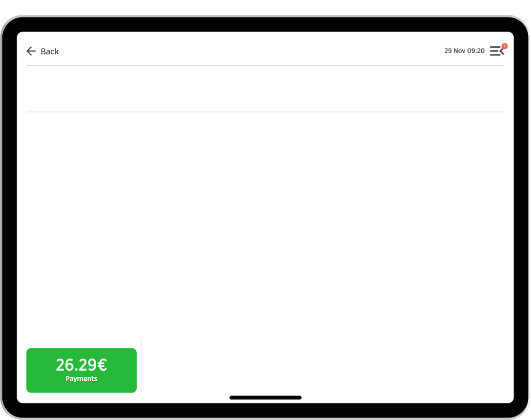Tap the 26.29€ amount

81,365
